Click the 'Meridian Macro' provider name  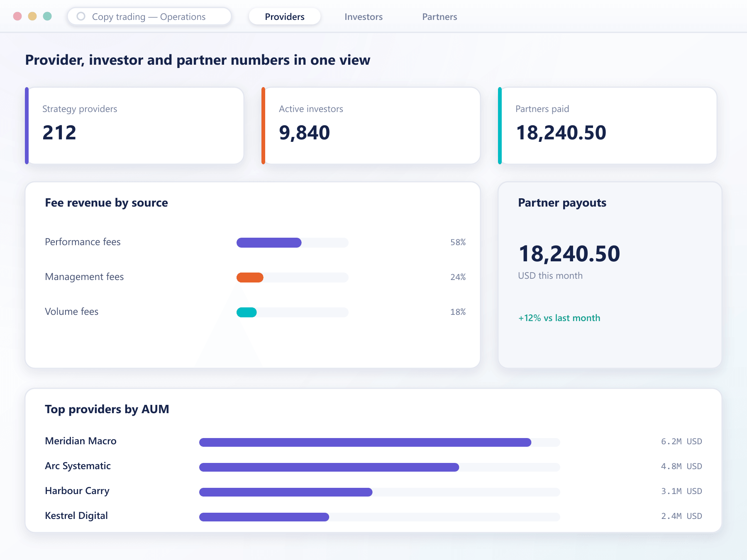(x=81, y=441)
